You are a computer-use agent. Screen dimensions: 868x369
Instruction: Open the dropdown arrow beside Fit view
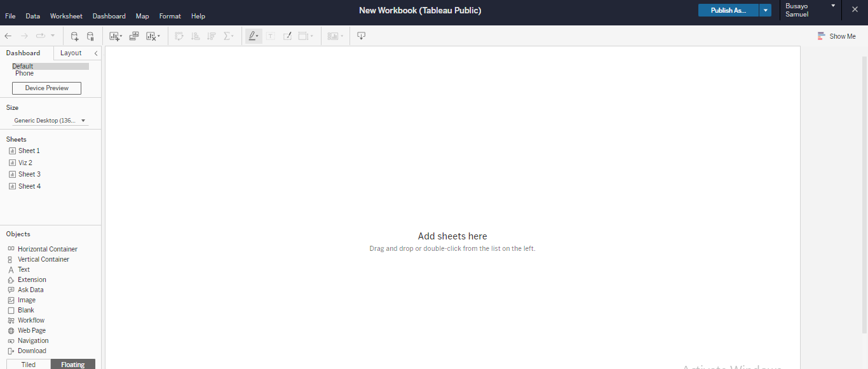point(311,37)
